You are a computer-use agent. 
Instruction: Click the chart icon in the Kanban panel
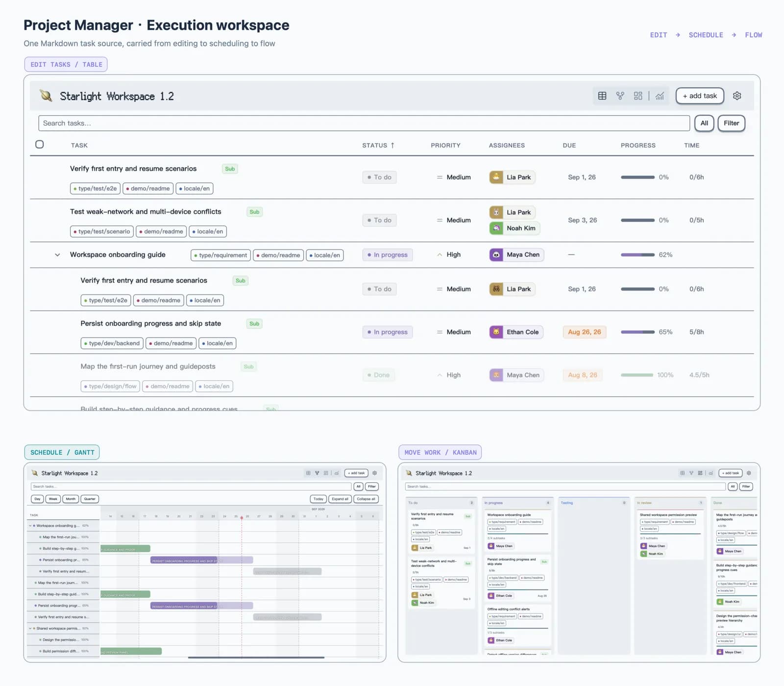(x=711, y=473)
